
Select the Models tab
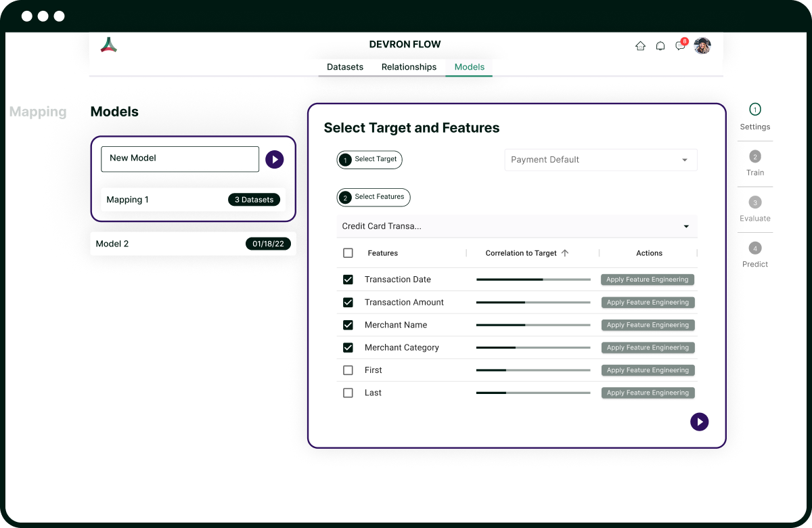pyautogui.click(x=470, y=67)
